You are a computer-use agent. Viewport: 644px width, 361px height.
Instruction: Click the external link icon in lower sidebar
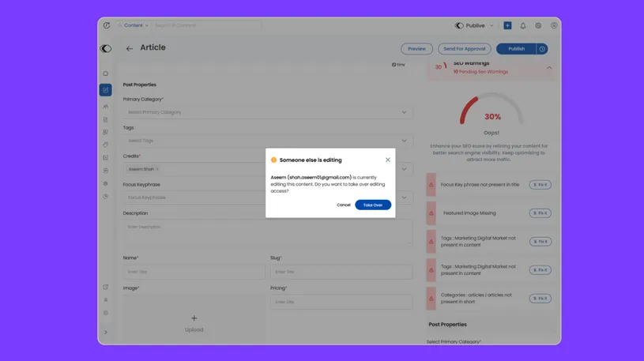[x=106, y=287]
